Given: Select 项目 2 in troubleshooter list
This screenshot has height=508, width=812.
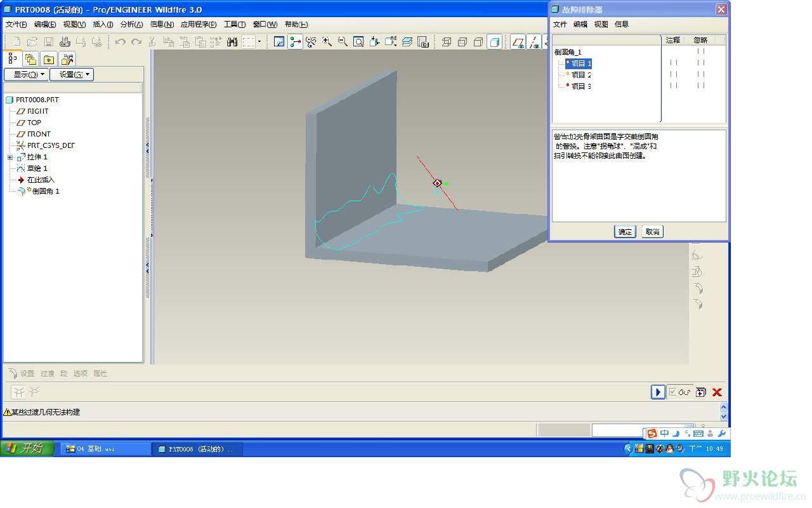Looking at the screenshot, I should click(581, 75).
